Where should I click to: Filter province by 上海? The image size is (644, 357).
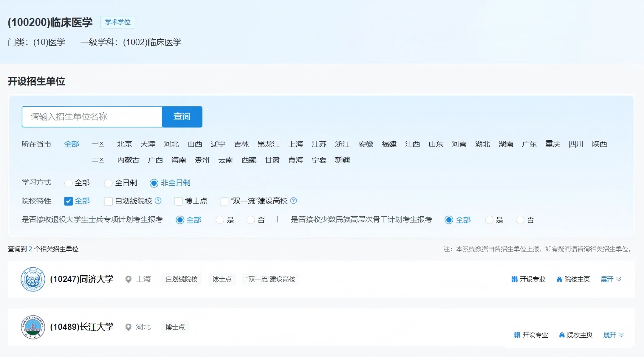point(295,144)
